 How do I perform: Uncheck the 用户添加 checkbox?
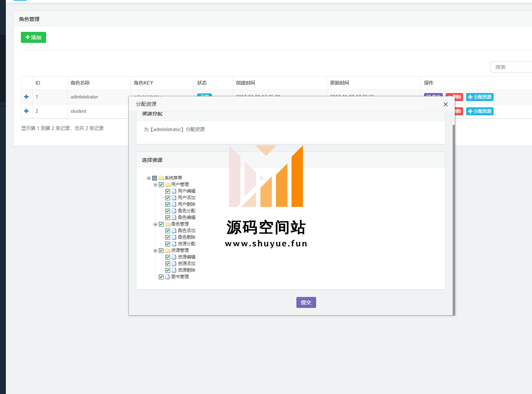pos(168,198)
